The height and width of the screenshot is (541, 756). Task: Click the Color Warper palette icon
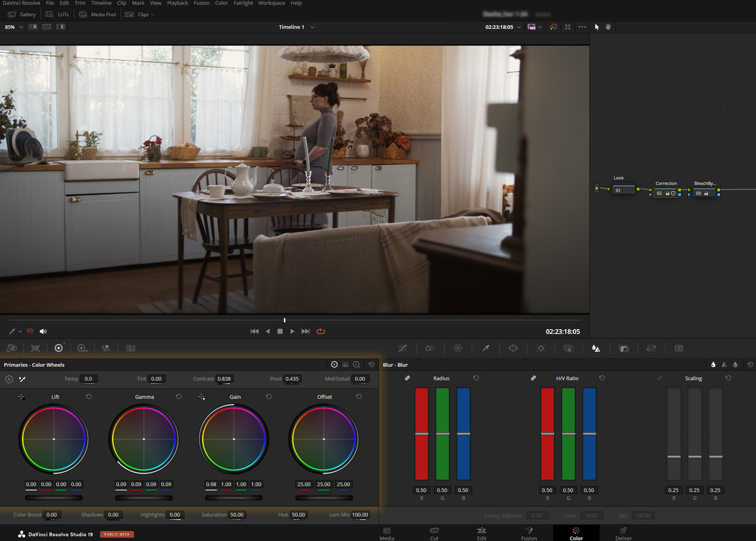[x=458, y=347]
